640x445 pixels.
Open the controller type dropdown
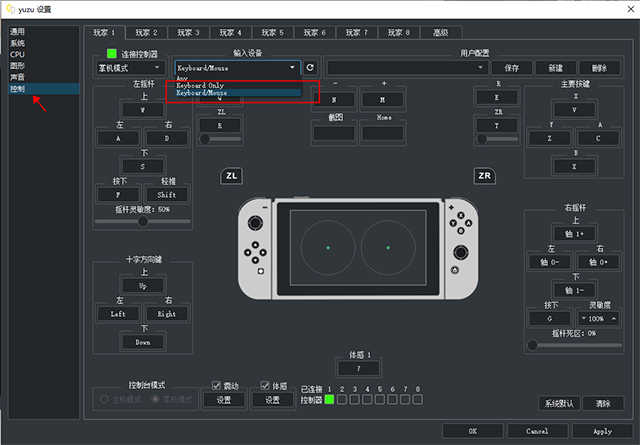129,68
